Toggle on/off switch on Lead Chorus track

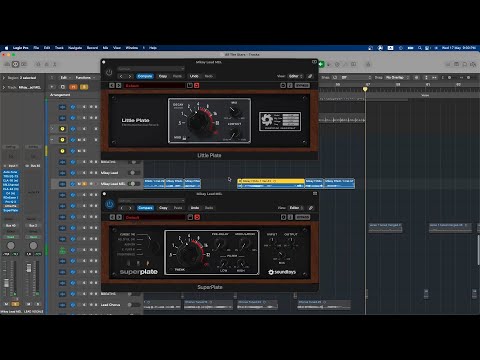(x=133, y=305)
